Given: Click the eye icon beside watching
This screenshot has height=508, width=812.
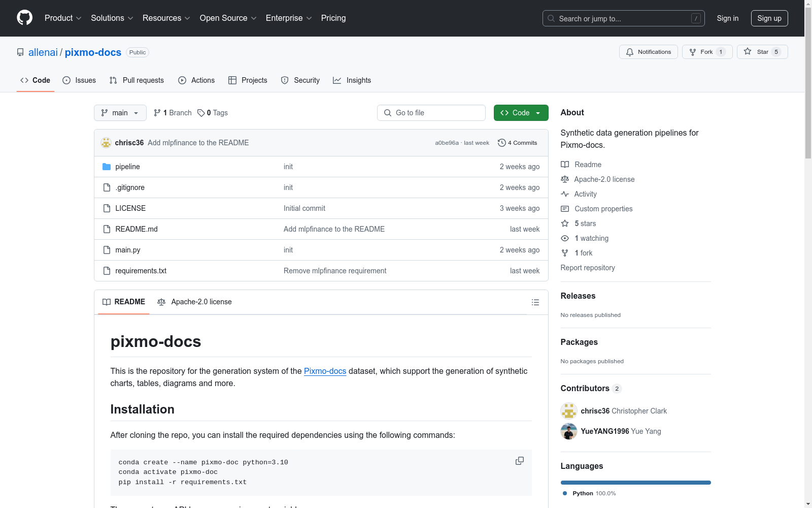Looking at the screenshot, I should click(565, 238).
